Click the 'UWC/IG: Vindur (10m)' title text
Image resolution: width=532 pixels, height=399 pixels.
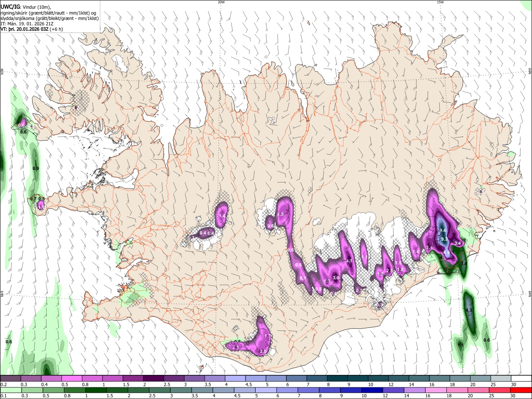point(26,7)
